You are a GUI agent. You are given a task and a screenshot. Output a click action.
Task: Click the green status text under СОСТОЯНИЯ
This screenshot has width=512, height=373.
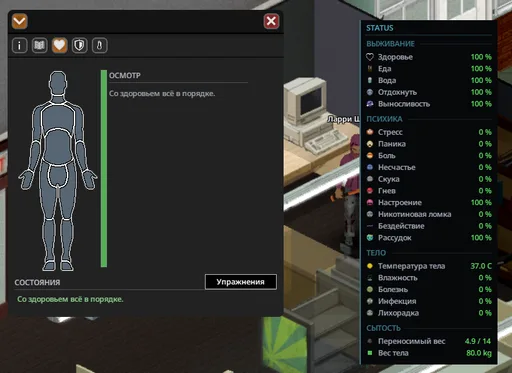click(70, 299)
